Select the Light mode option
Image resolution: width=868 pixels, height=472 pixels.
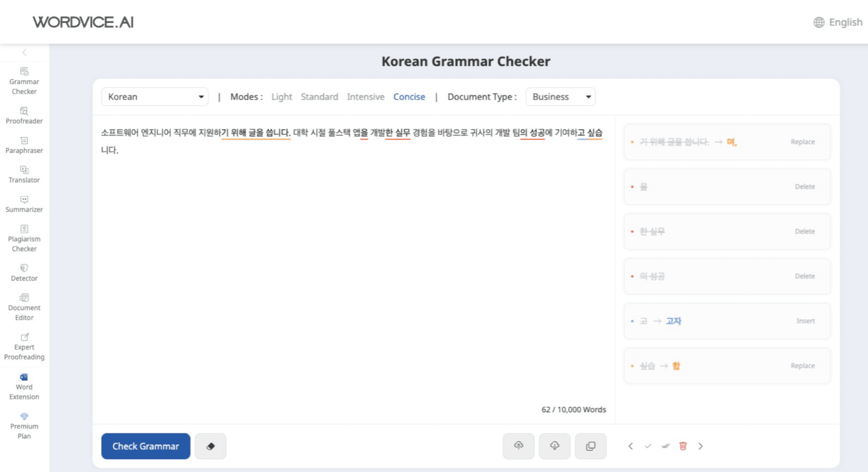(x=281, y=97)
